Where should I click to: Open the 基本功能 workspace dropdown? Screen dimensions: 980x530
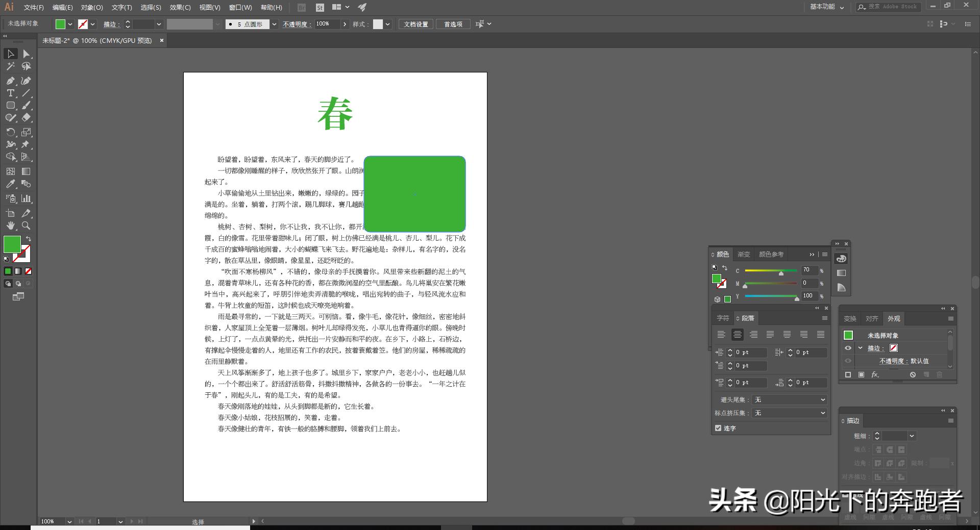coord(827,7)
